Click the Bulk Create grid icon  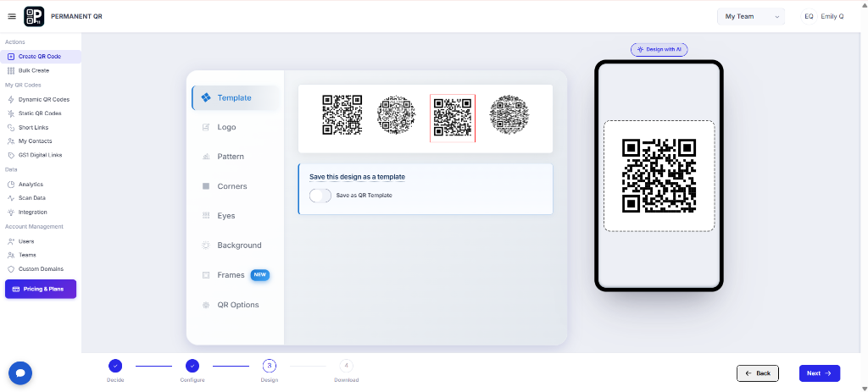(11, 71)
